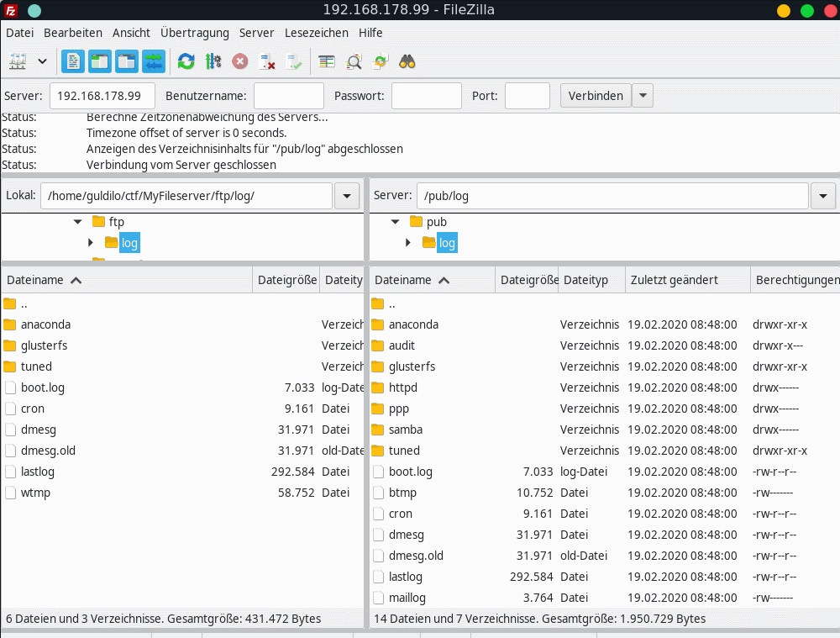
Task: Select local boot.log file icon
Action: 10,388
